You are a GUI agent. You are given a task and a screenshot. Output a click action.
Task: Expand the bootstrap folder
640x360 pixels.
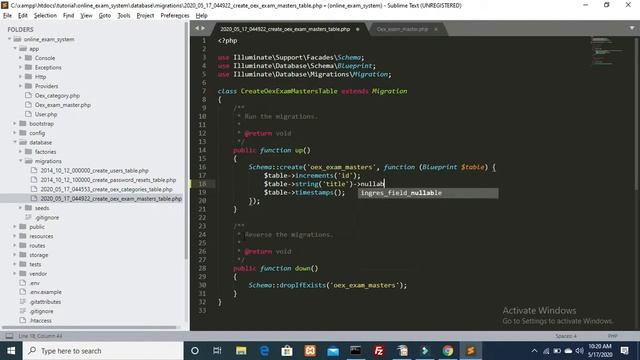coord(15,123)
